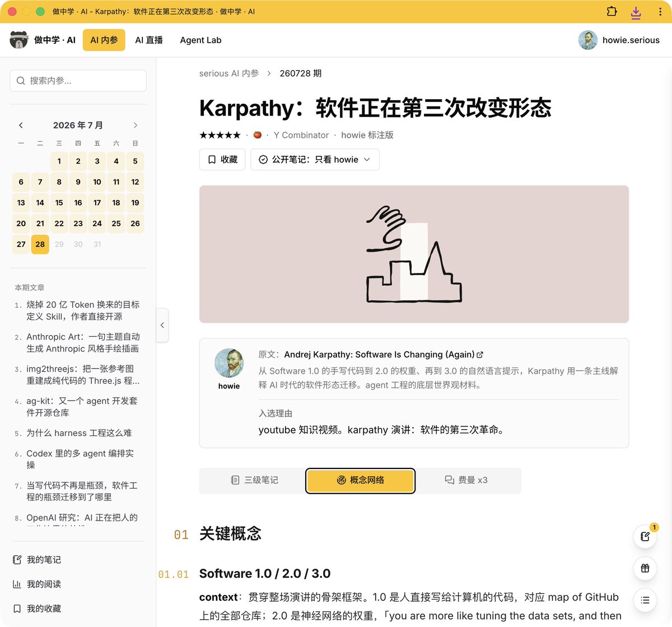Open article img2threejs in the list
The height and width of the screenshot is (627, 672).
point(83,374)
